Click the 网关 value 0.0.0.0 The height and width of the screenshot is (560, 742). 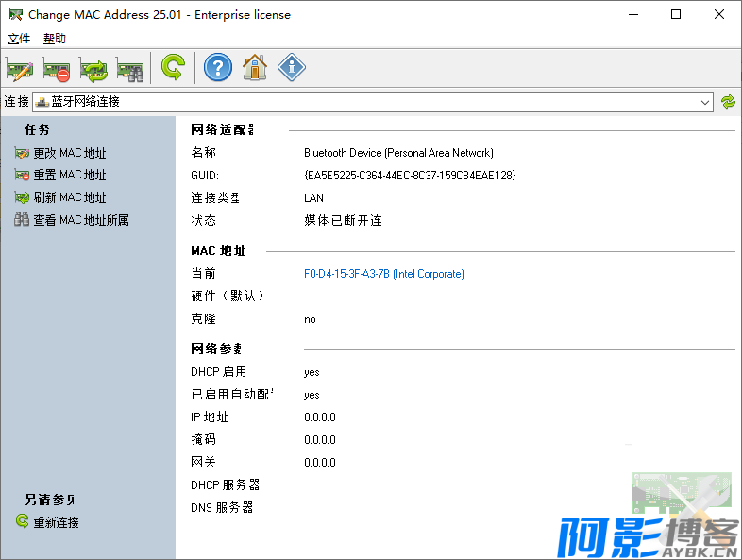(320, 463)
